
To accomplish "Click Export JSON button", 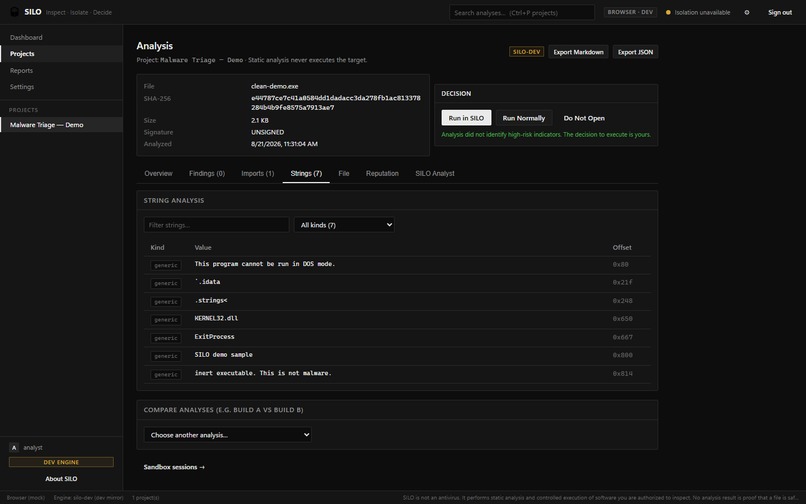I will tap(635, 52).
